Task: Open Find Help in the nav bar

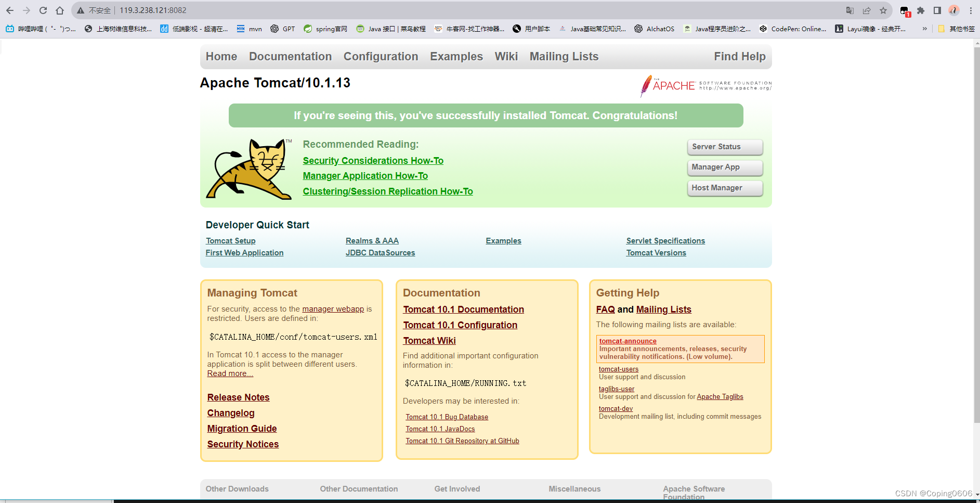Action: tap(740, 57)
